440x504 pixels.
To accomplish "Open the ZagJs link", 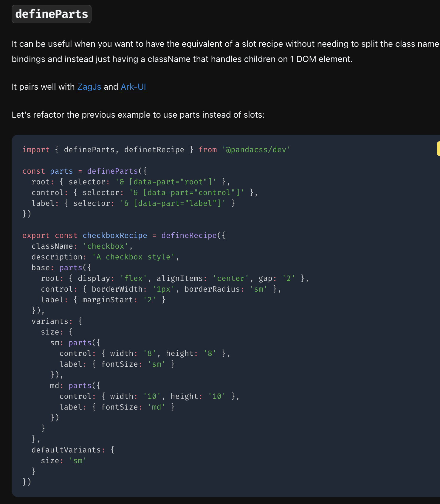I will point(89,87).
